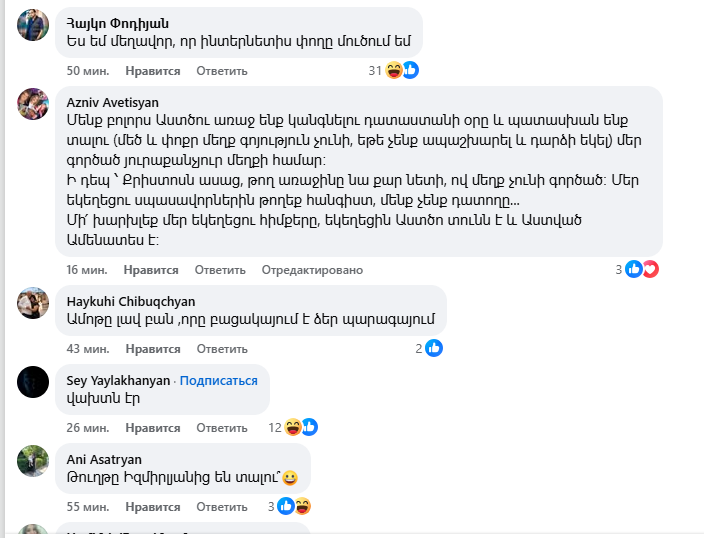
Task: Click the like reaction icon on Haykuhi Chibuqchyan's comment
Action: click(434, 348)
